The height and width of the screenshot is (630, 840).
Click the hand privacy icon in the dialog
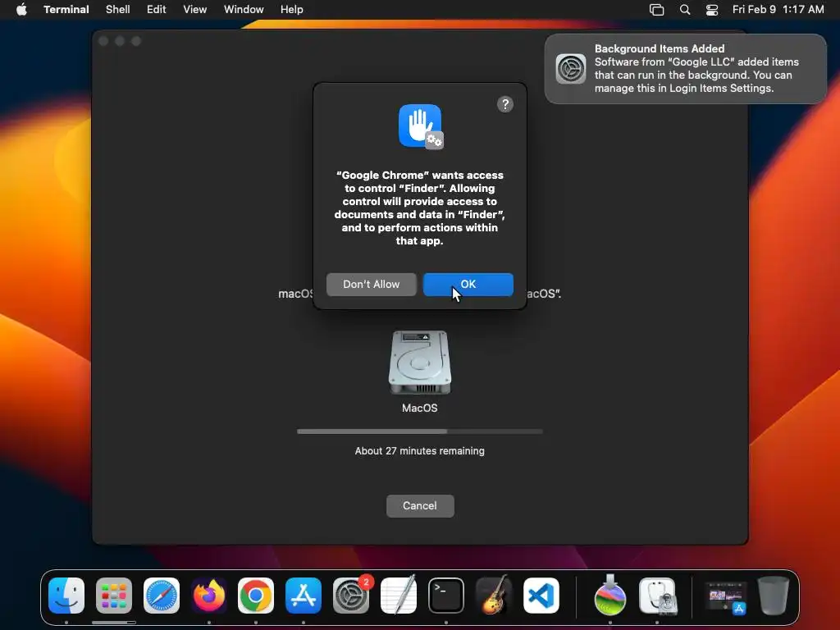pos(421,126)
